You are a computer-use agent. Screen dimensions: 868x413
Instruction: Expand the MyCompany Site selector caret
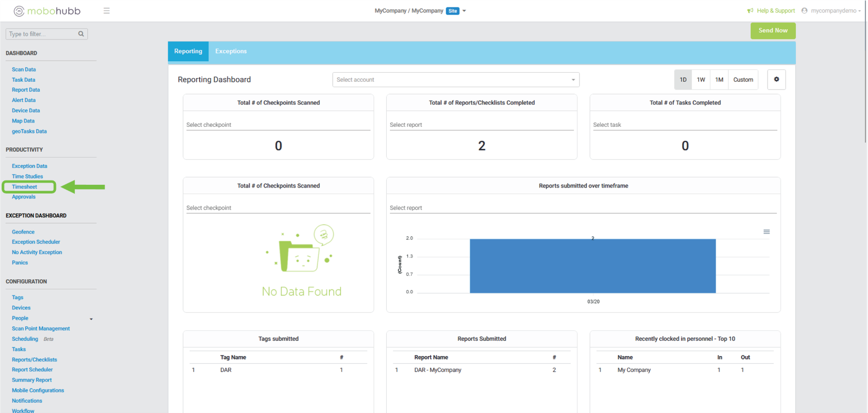[464, 11]
